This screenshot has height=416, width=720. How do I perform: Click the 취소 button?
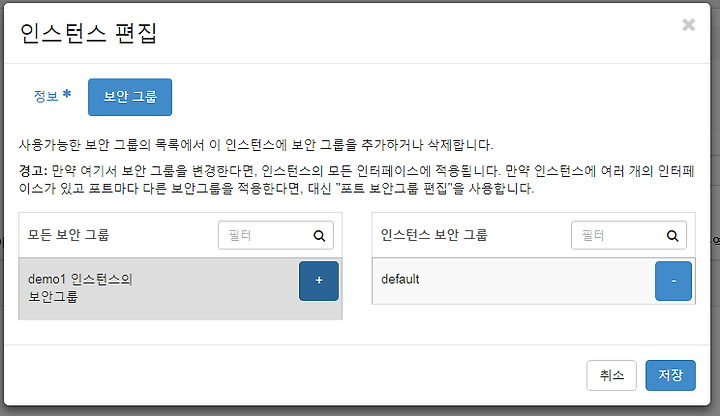click(611, 375)
